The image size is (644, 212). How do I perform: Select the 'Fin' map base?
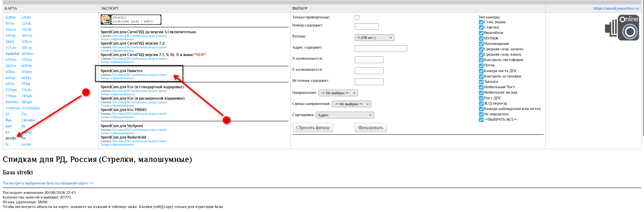point(24,114)
